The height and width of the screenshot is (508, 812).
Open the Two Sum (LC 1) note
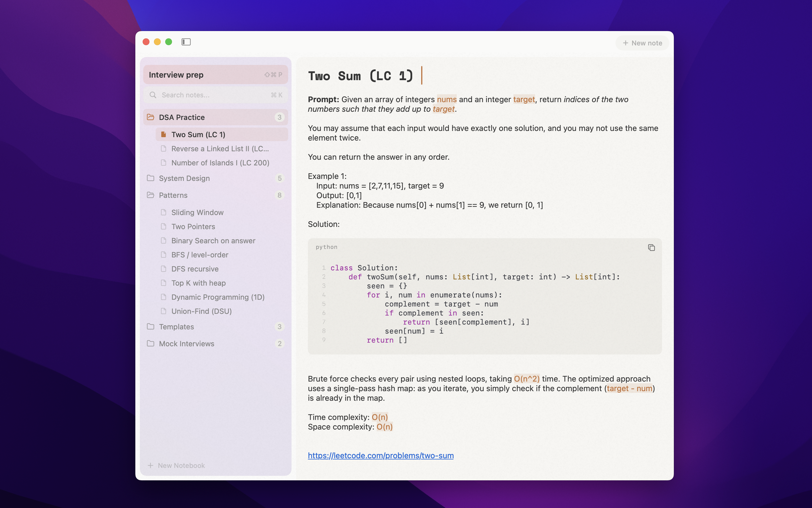tap(222, 134)
